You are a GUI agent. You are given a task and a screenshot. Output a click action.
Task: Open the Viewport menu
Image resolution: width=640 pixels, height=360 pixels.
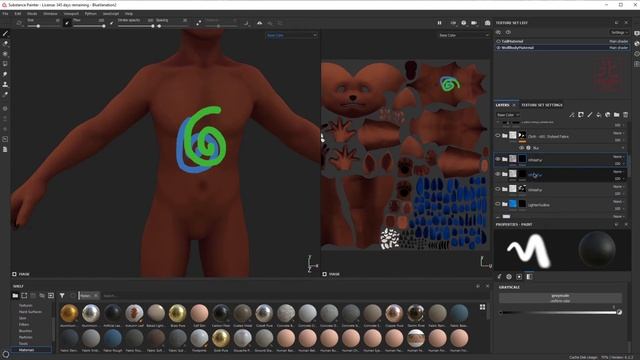click(x=71, y=13)
